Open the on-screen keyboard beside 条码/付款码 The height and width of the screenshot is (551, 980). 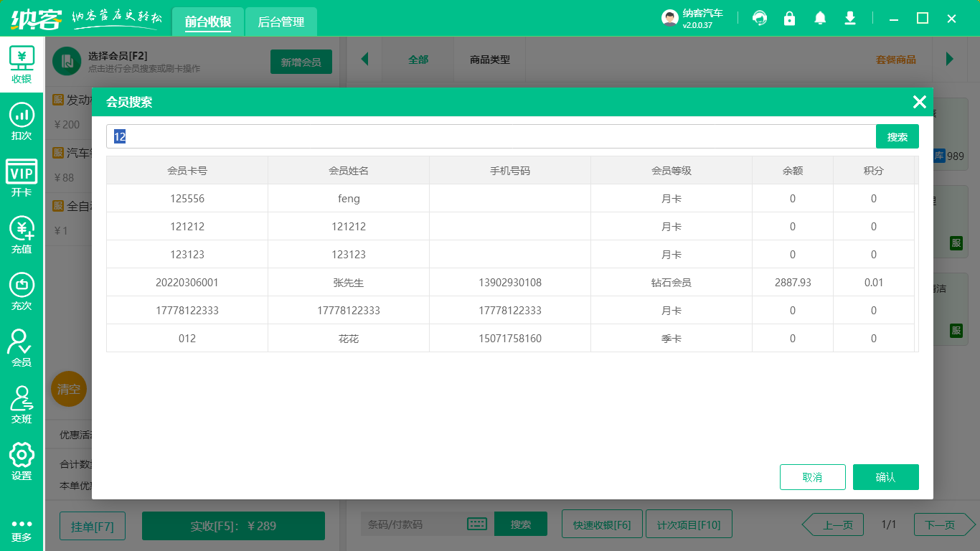(x=476, y=524)
